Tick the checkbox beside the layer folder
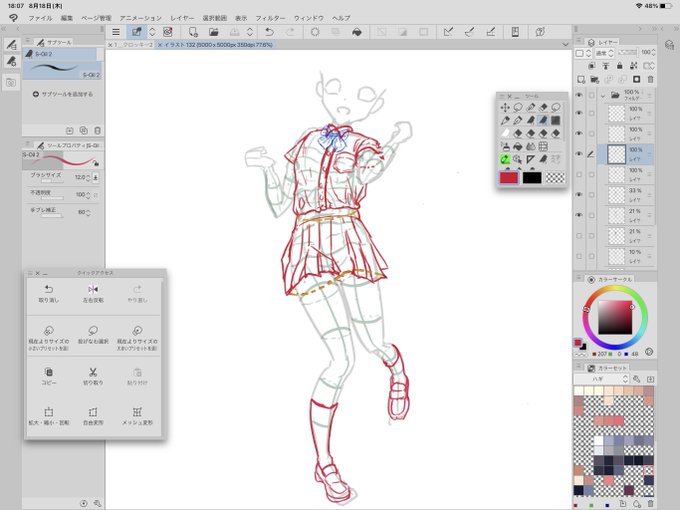The width and height of the screenshot is (680, 510). pyautogui.click(x=592, y=95)
